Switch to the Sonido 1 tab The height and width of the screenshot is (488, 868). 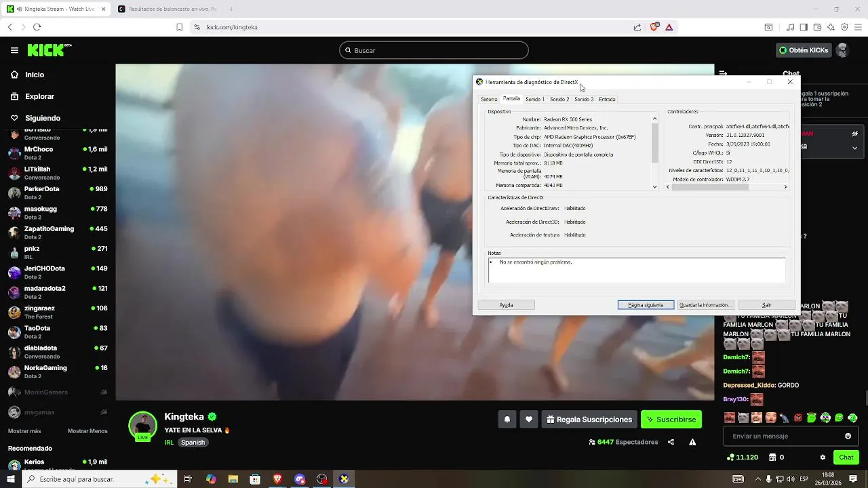pos(535,99)
